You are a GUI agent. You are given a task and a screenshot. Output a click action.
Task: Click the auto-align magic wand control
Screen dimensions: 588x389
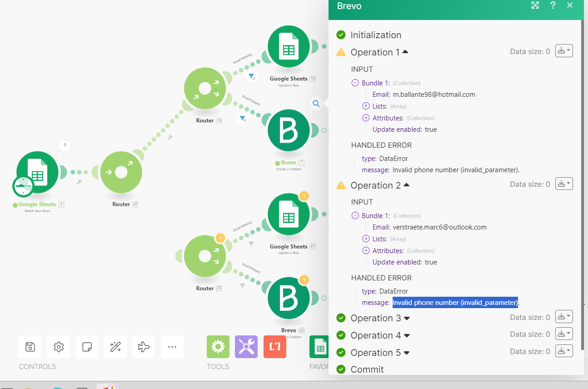pos(115,347)
